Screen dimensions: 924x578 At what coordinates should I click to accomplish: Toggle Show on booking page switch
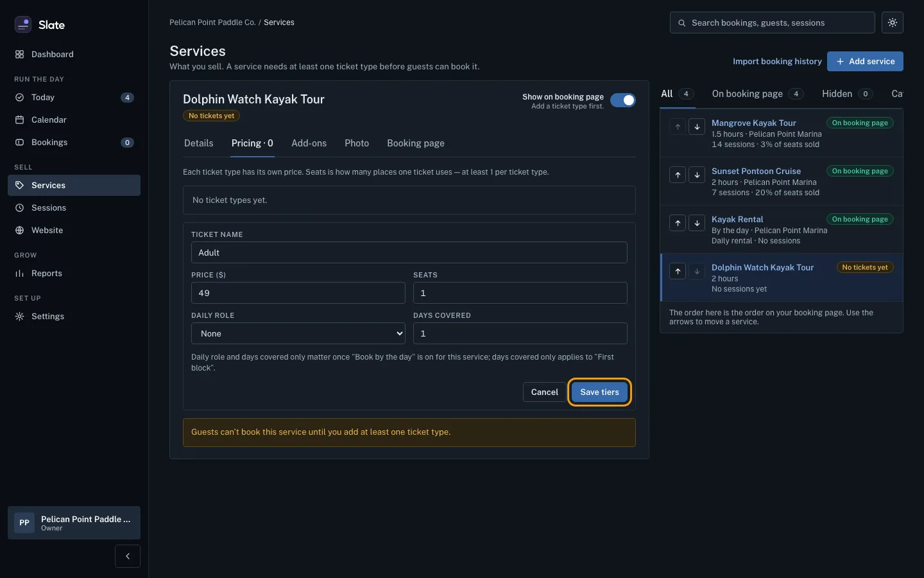click(x=622, y=100)
